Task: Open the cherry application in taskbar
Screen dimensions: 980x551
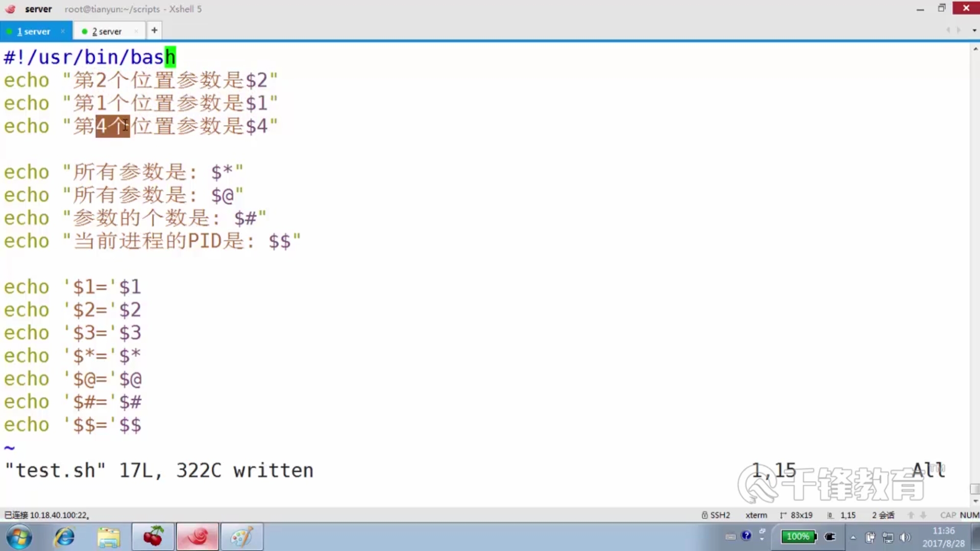Action: point(153,537)
